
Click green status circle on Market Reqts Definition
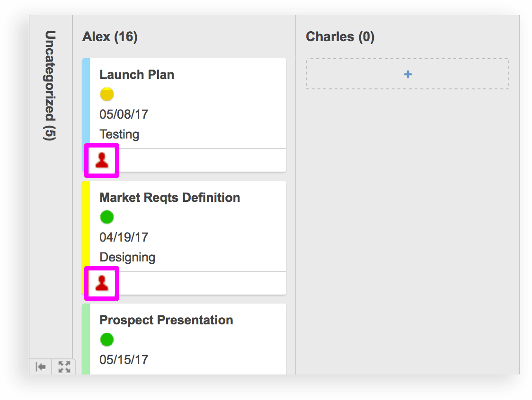[107, 217]
